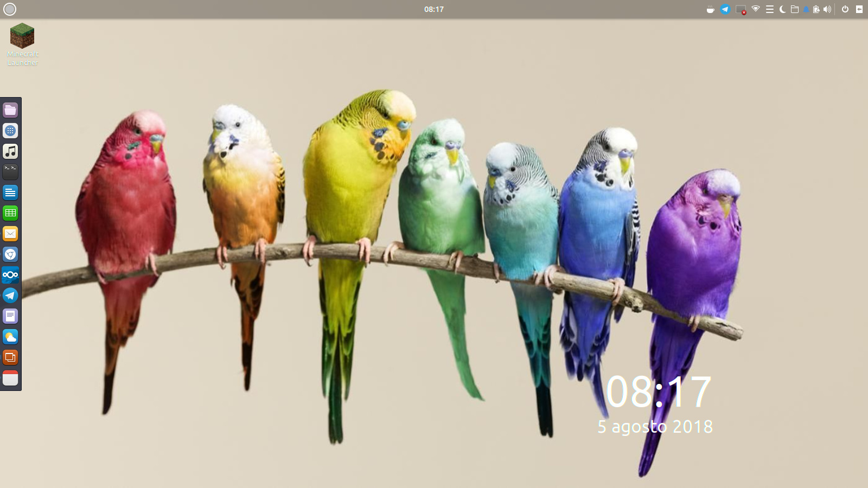The height and width of the screenshot is (488, 868).
Task: Open the Weather app from the dock
Action: pos(10,337)
